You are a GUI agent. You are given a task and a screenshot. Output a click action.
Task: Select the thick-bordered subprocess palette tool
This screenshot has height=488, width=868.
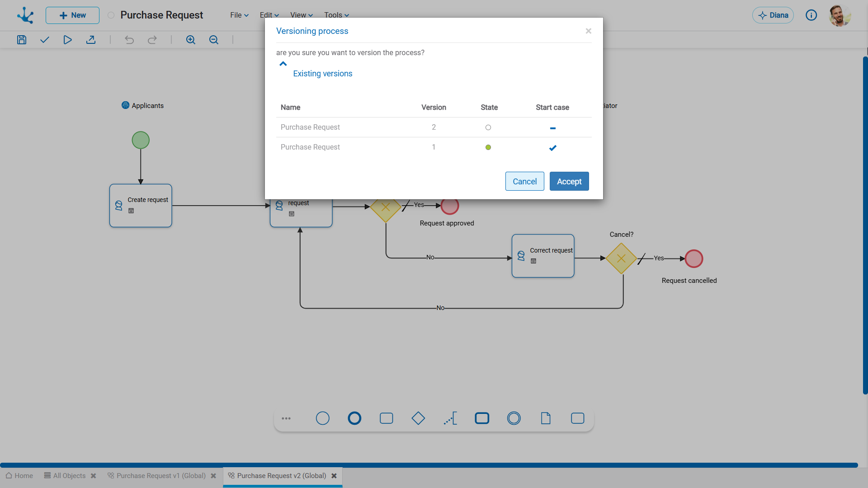click(x=482, y=418)
